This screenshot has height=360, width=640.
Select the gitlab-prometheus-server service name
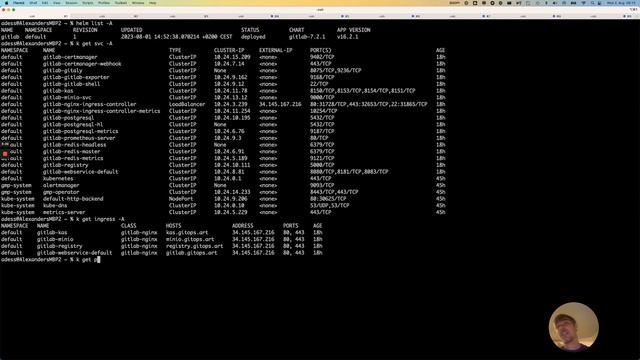pyautogui.click(x=79, y=138)
